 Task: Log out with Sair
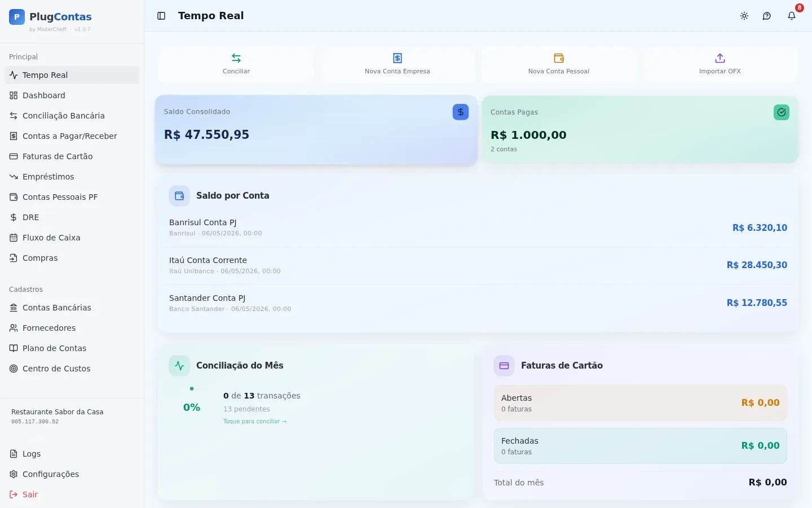point(72,494)
